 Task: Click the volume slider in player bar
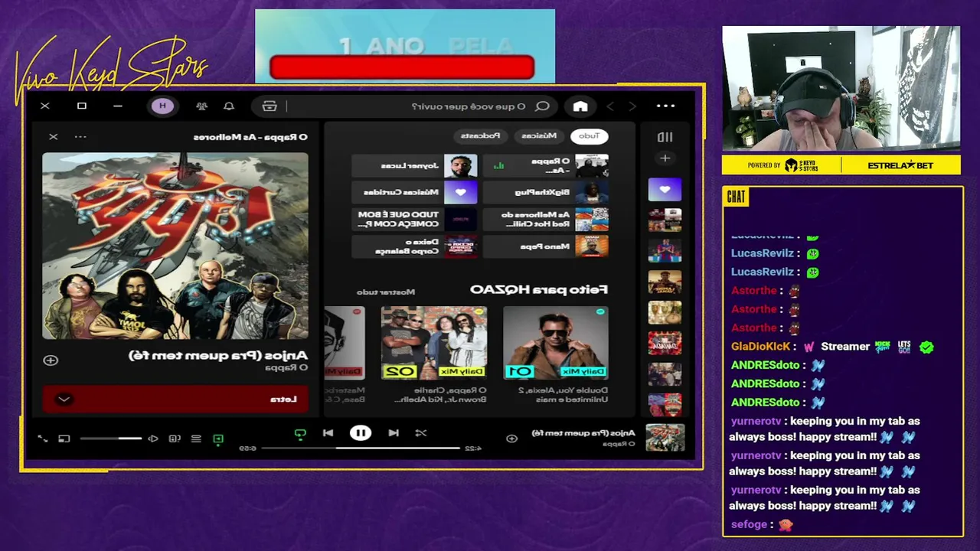110,439
